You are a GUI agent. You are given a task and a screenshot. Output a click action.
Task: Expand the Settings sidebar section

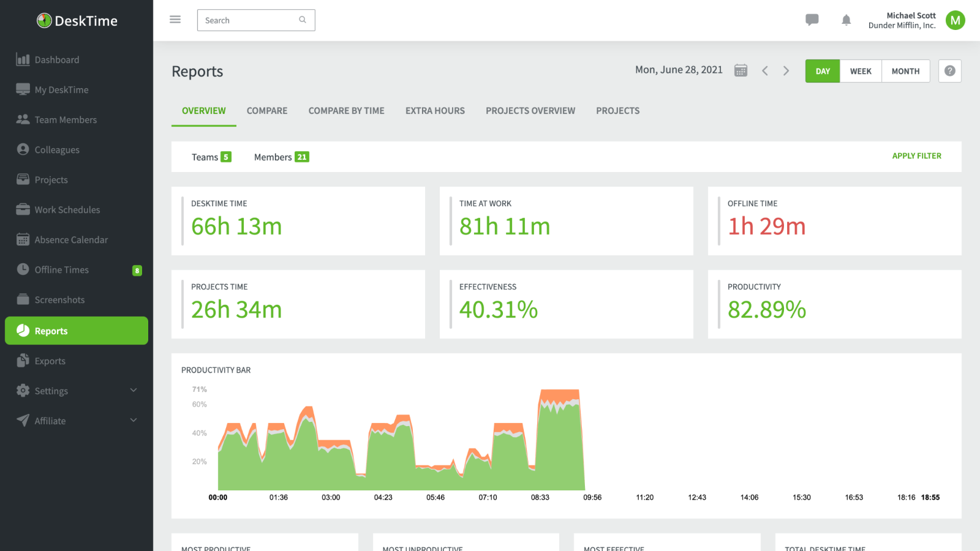51,391
